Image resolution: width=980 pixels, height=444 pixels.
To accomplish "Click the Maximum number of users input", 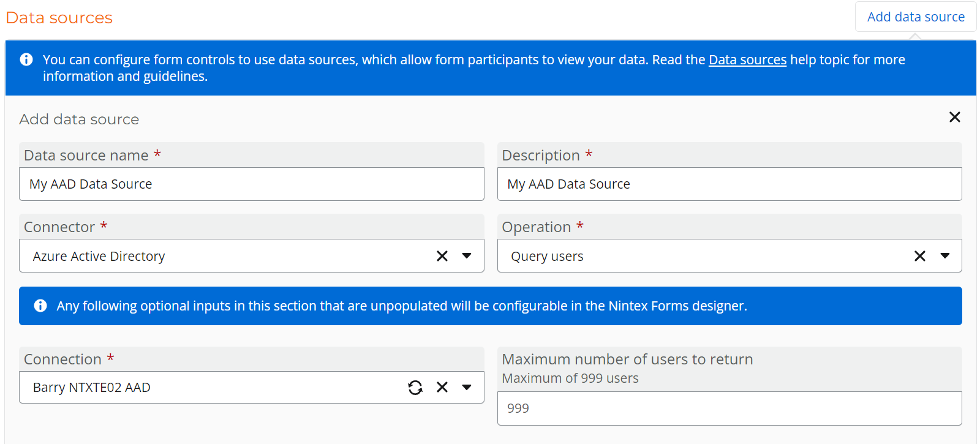I will tap(729, 408).
